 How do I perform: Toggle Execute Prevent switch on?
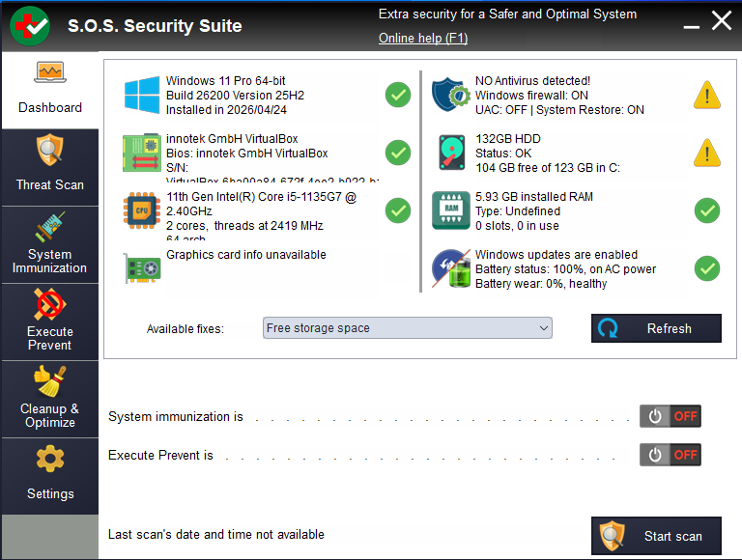(671, 455)
